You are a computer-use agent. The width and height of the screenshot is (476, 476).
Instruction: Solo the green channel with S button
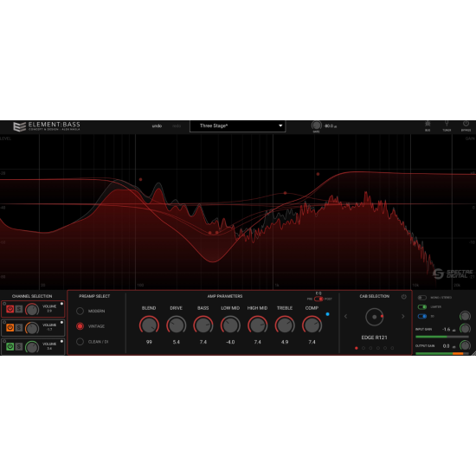pos(19,346)
